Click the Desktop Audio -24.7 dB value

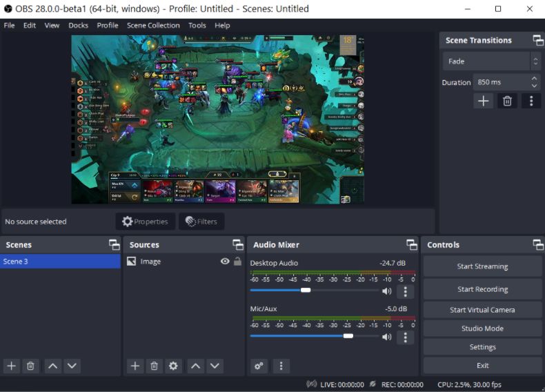(x=393, y=264)
